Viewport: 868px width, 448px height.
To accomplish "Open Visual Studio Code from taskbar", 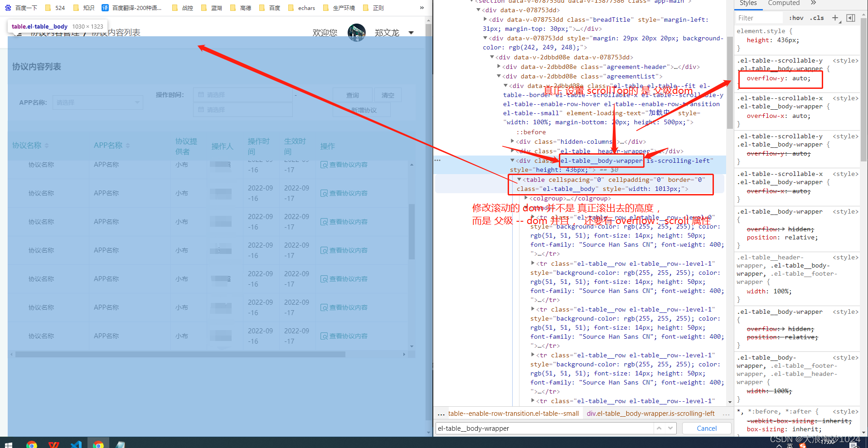I will (x=76, y=444).
